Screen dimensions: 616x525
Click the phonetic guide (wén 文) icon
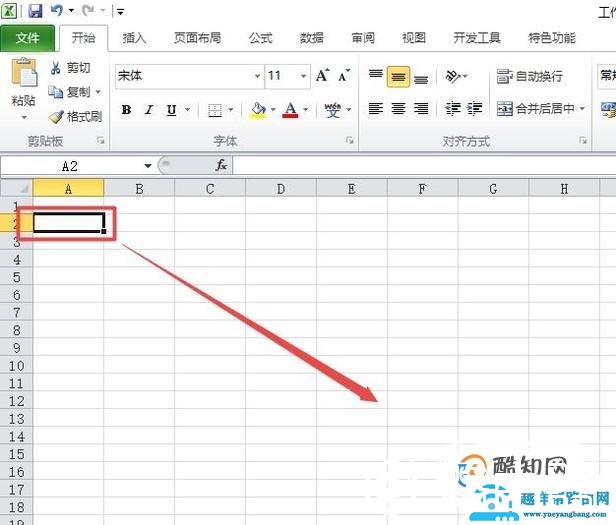pos(332,110)
